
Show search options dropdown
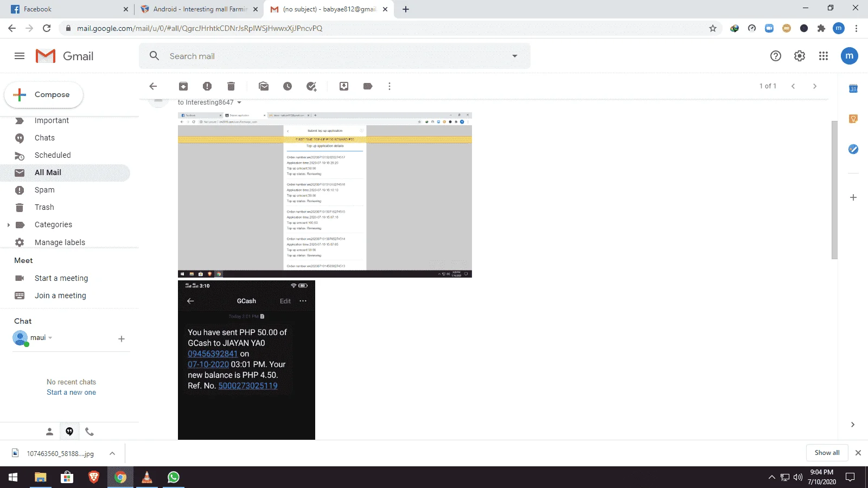515,56
